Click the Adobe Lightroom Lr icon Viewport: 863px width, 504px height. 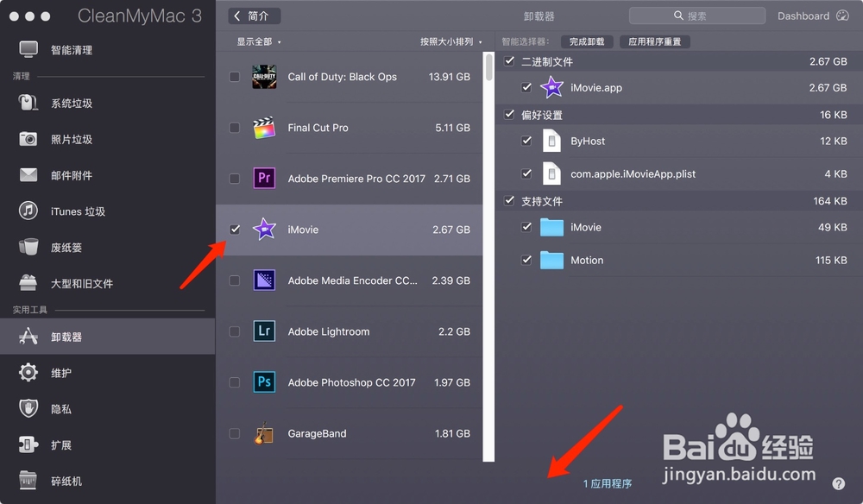click(264, 331)
